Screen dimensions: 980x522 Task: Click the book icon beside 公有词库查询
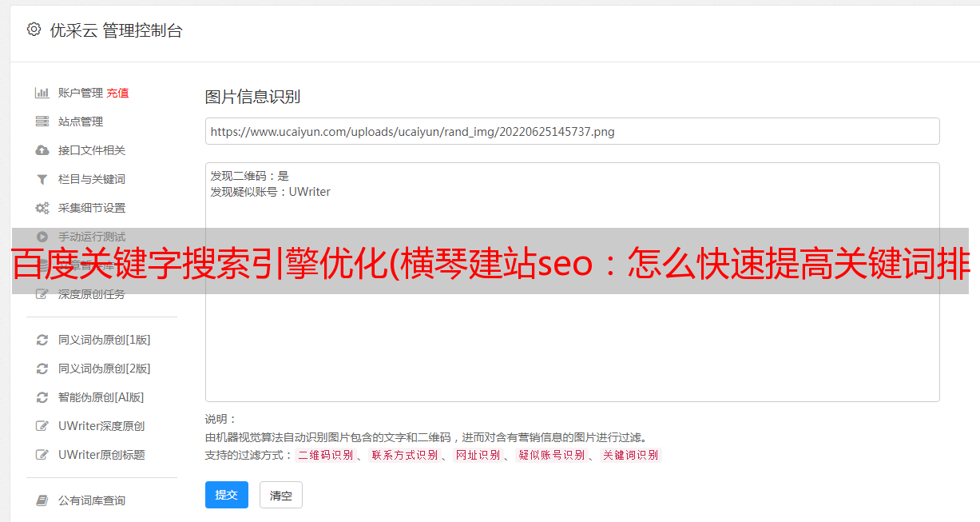(x=42, y=500)
